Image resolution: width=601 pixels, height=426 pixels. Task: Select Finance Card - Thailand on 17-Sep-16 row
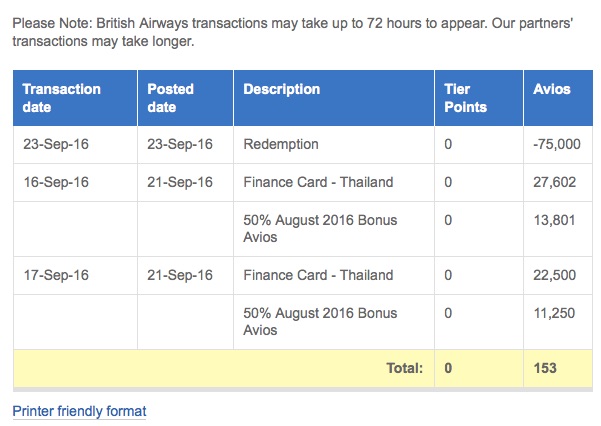click(x=318, y=275)
